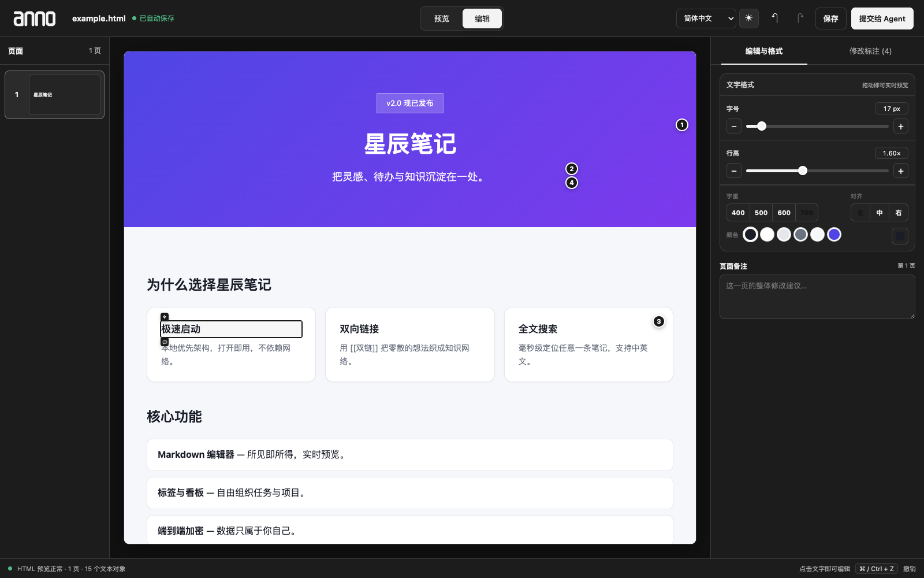Click the move handle above 极速启动
The height and width of the screenshot is (578, 924).
pos(165,317)
